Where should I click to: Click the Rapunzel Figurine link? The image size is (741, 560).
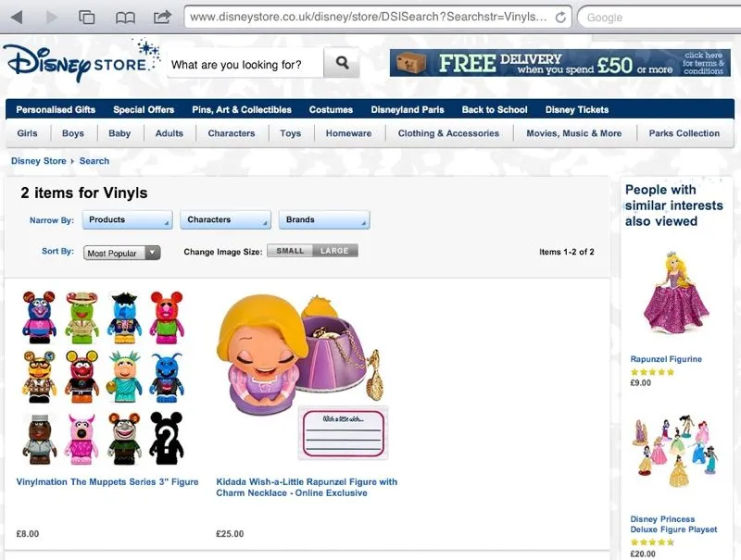pyautogui.click(x=666, y=359)
